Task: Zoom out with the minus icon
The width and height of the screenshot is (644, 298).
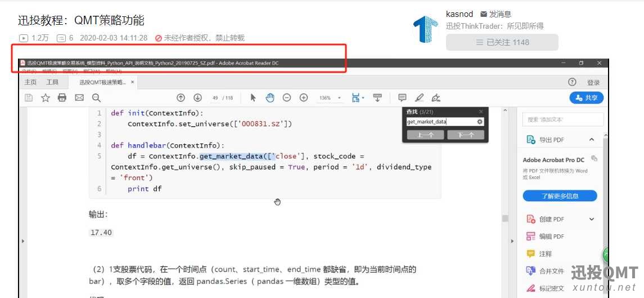Action: click(287, 98)
